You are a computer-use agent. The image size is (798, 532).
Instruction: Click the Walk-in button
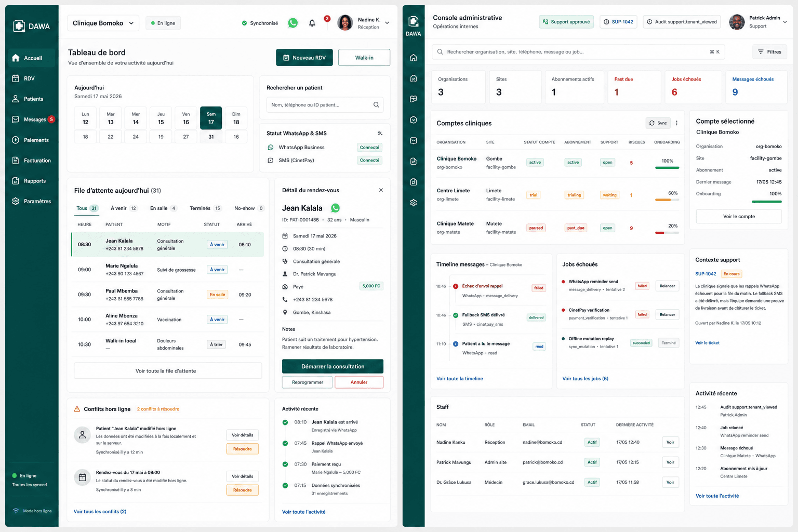point(364,58)
